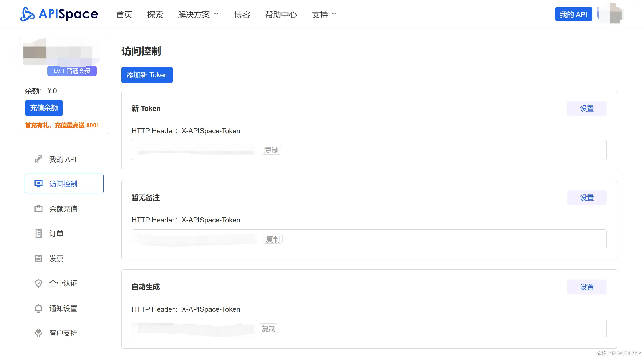The height and width of the screenshot is (358, 644).
Task: Go to 帮助中心 in top navigation
Action: pyautogui.click(x=281, y=14)
